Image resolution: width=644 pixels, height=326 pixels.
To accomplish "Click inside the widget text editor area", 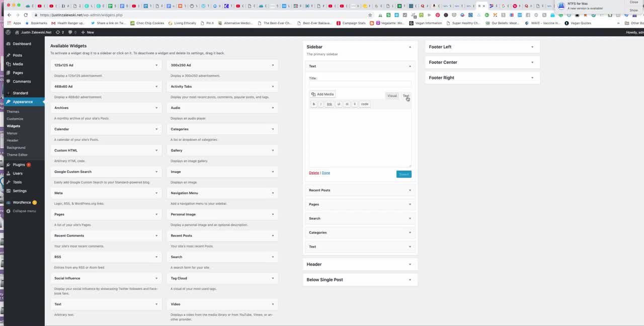I will (360, 137).
